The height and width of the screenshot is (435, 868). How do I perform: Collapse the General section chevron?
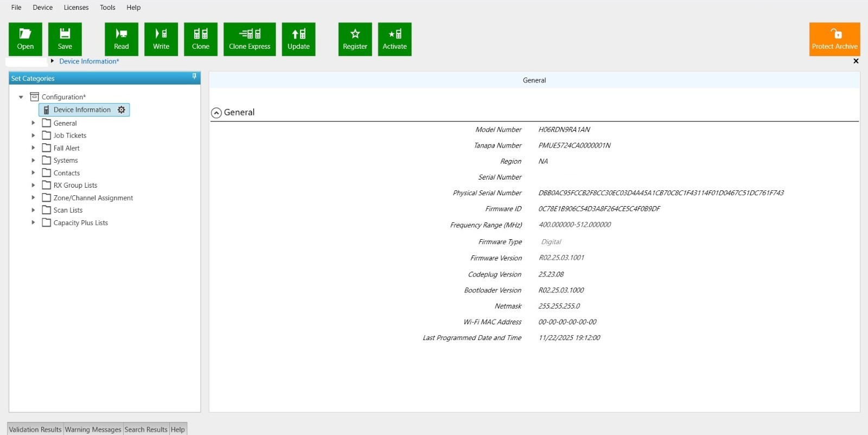click(x=216, y=113)
